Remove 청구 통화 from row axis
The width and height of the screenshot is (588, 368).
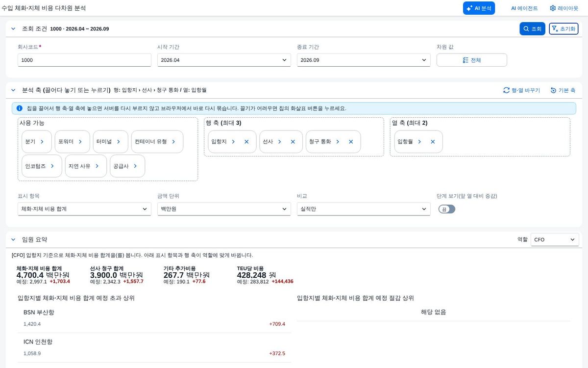[351, 141]
